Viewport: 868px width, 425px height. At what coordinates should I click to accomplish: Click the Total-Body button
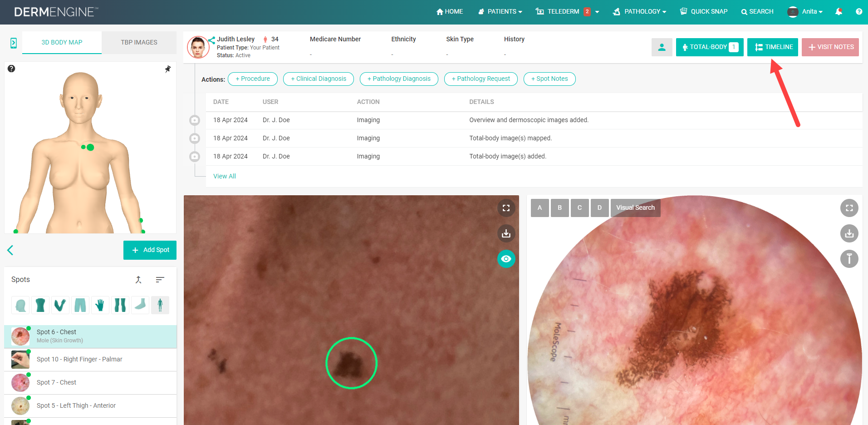coord(710,47)
